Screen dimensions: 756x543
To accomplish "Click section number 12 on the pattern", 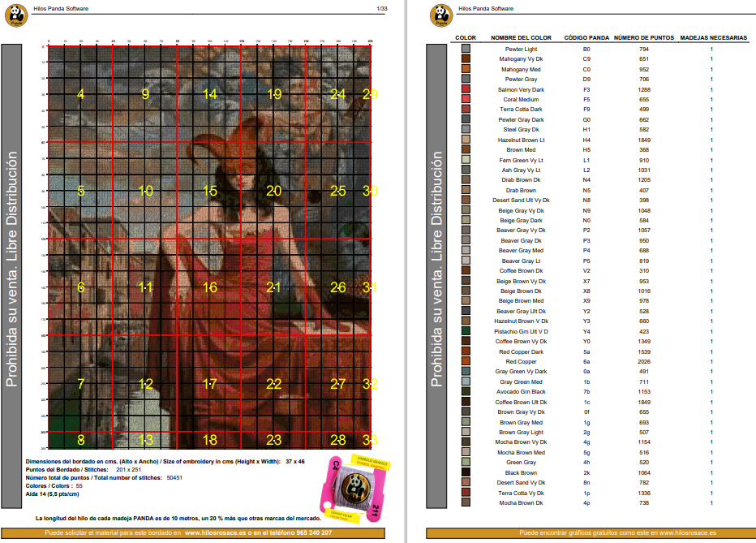I will 146,384.
